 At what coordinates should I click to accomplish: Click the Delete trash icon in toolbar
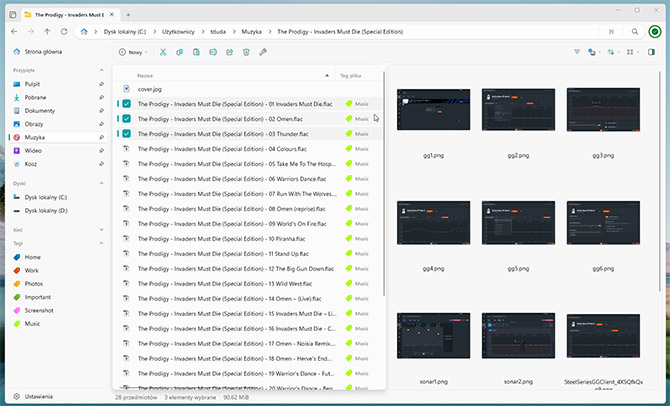(x=246, y=52)
